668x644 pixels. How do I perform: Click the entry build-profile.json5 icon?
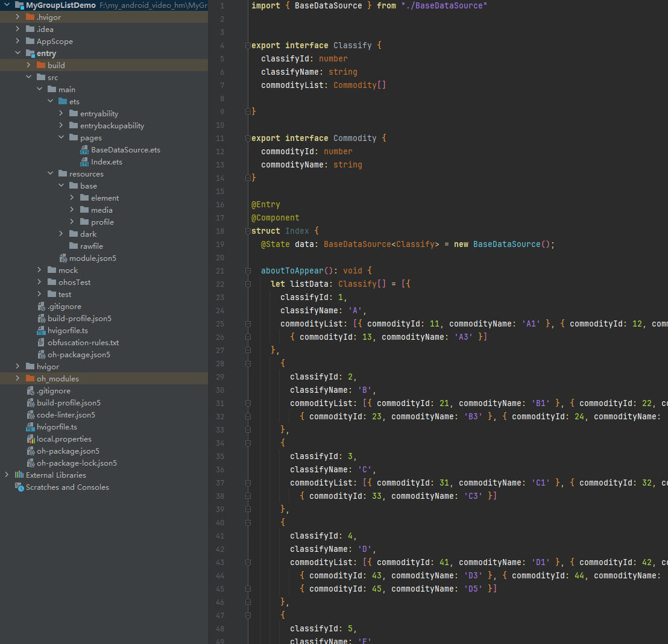[42, 318]
